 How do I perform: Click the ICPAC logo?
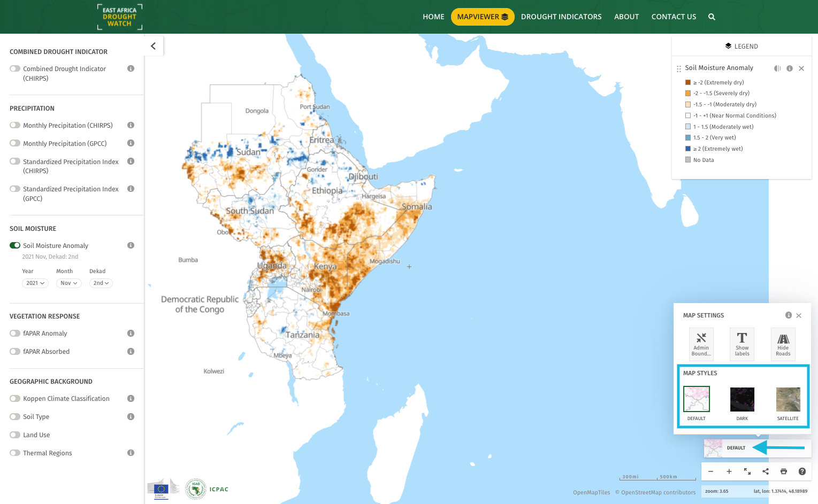point(207,489)
